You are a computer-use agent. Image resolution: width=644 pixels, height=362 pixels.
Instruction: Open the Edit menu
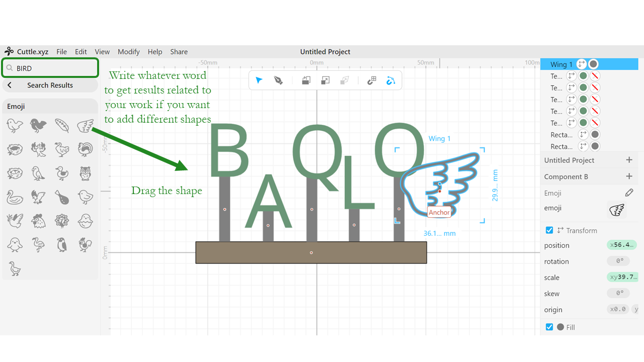click(81, 52)
